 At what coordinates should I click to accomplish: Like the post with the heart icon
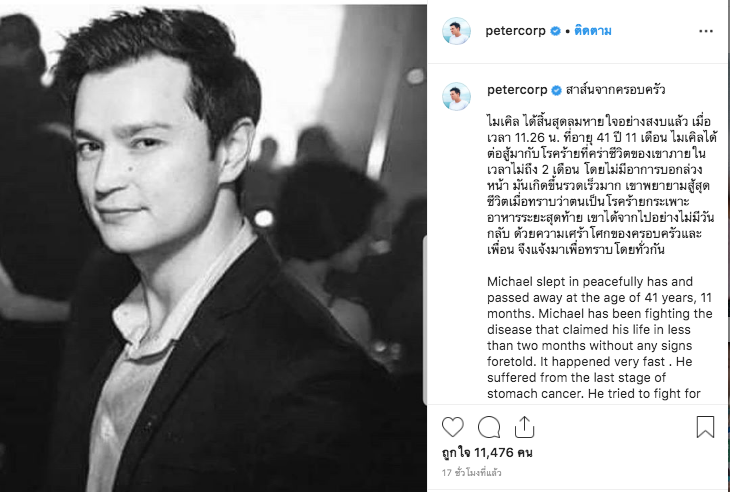click(453, 427)
